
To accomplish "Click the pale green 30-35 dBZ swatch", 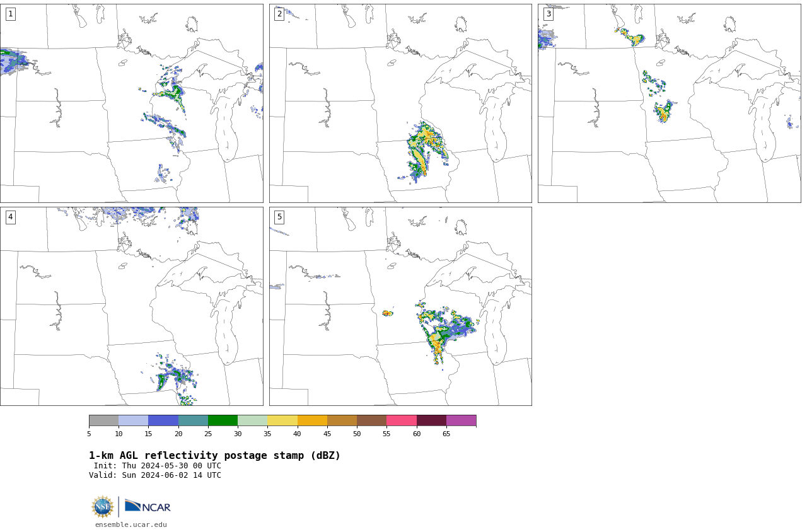I will [253, 420].
